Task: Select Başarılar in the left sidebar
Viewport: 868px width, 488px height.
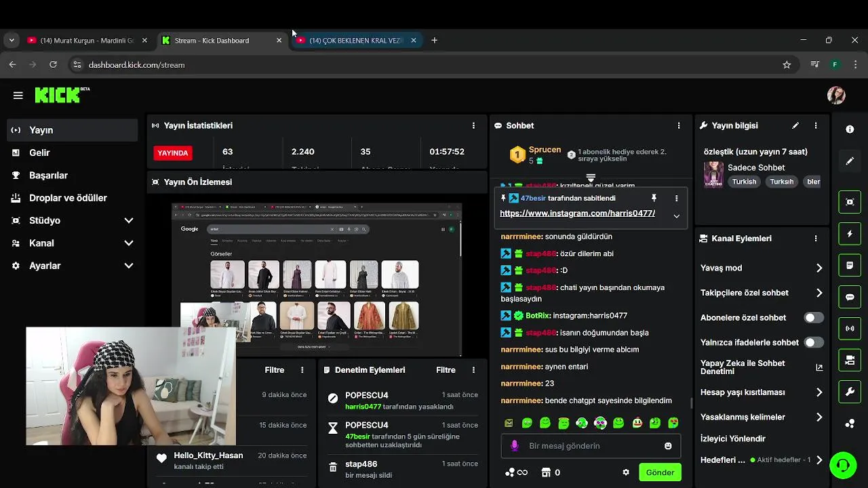Action: (x=73, y=175)
